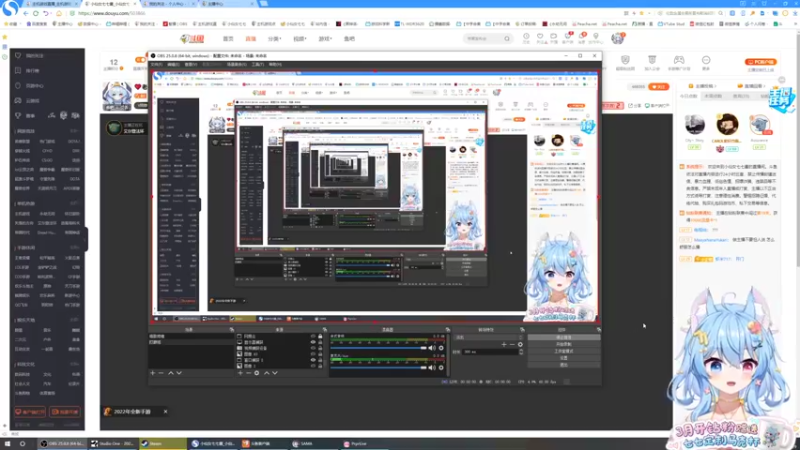This screenshot has width=800, height=450.
Task: Click 我要开播 button at sidebar bottom
Action: pos(65,412)
